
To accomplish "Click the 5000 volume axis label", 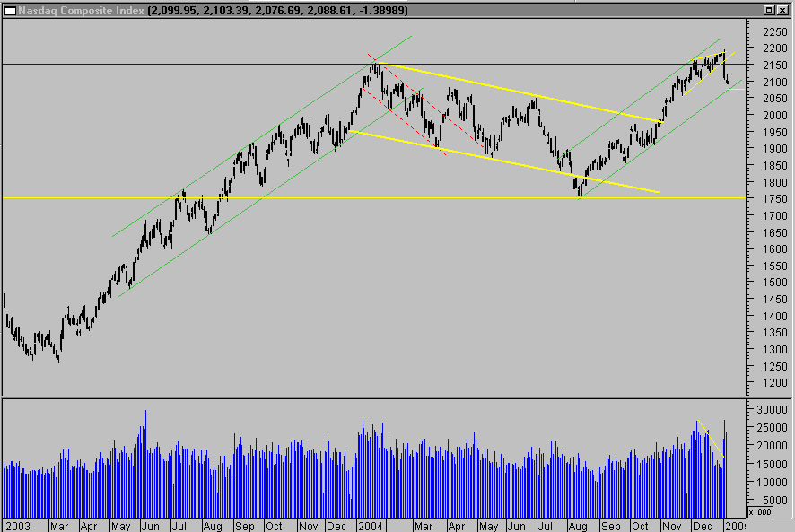I will pyautogui.click(x=774, y=500).
